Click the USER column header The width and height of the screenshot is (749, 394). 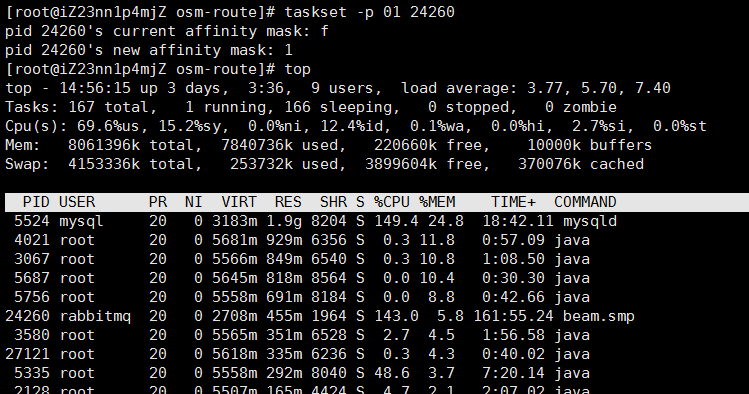[x=77, y=202]
